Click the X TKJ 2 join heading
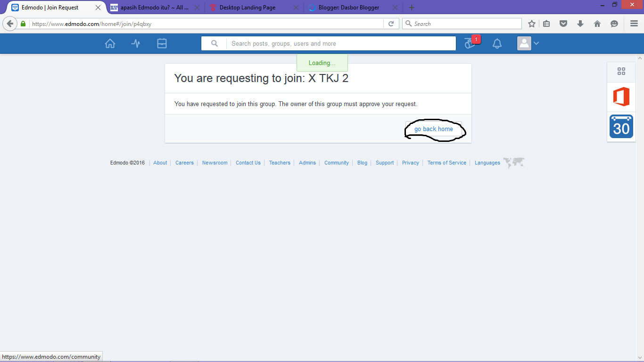 [261, 78]
